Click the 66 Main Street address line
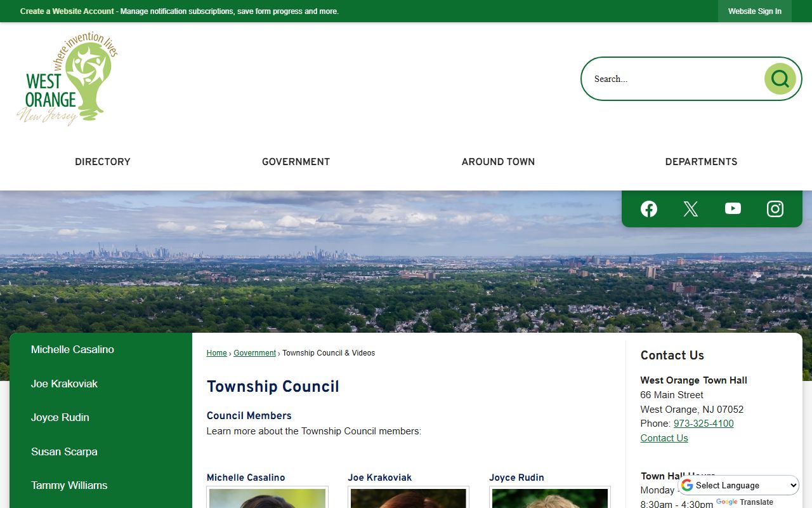Screen dimensions: 812x508 (x=672, y=395)
